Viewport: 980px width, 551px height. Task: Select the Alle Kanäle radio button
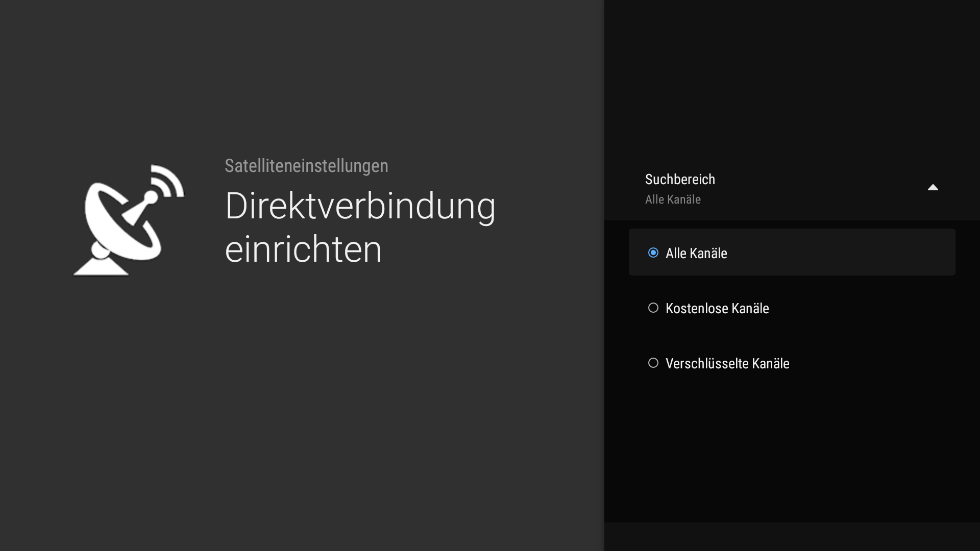point(653,253)
